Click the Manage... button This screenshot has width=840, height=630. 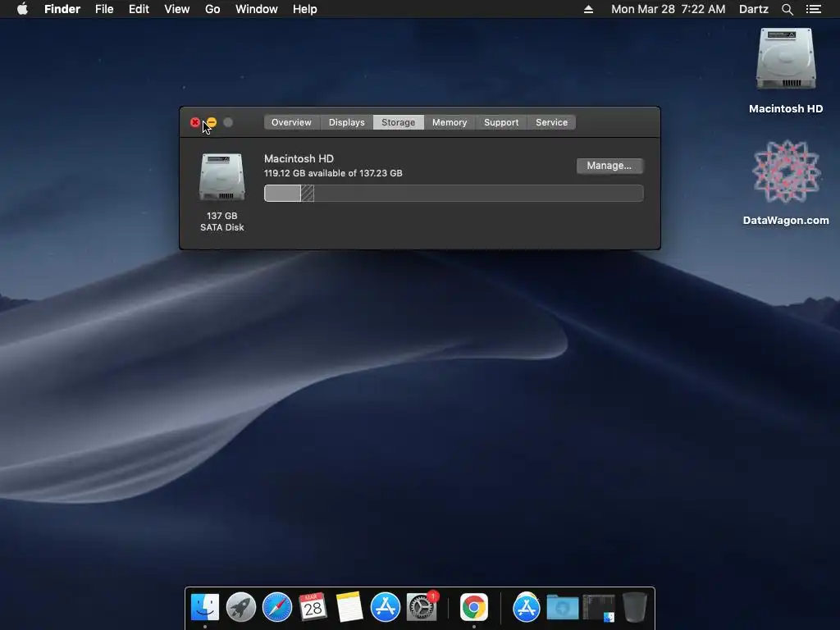coord(609,166)
